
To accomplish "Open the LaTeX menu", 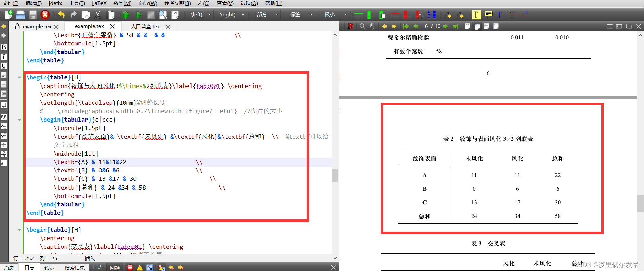I will [99, 3].
